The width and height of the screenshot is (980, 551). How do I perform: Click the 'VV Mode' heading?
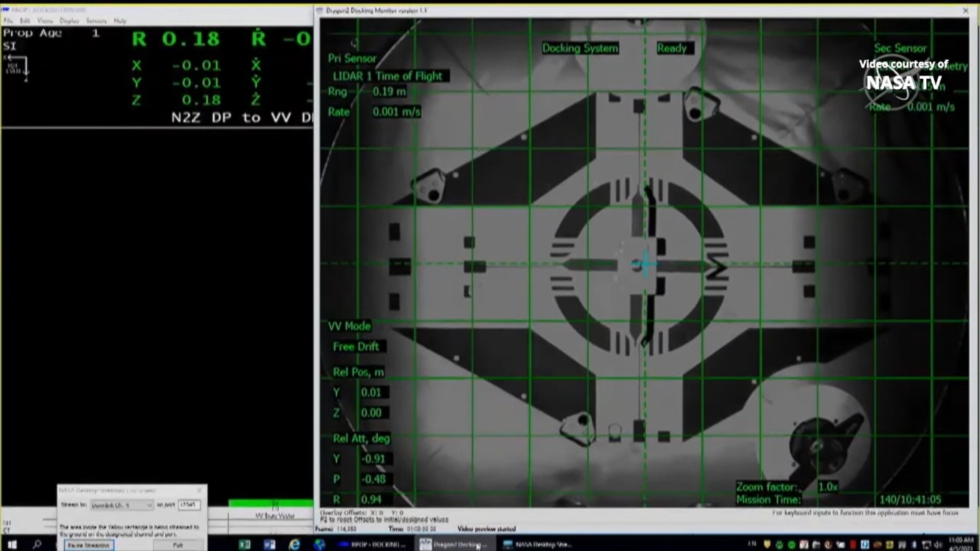[x=349, y=326]
